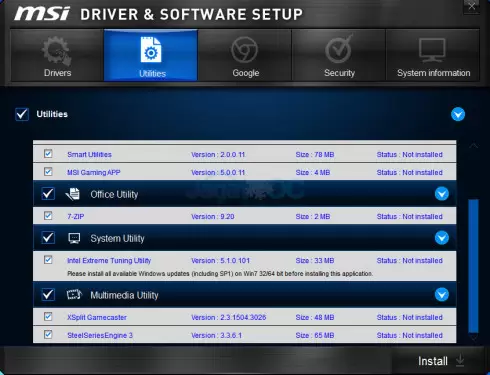Toggle the Multimedia Utility group checkbox
Image resolution: width=490 pixels, height=375 pixels.
point(48,294)
